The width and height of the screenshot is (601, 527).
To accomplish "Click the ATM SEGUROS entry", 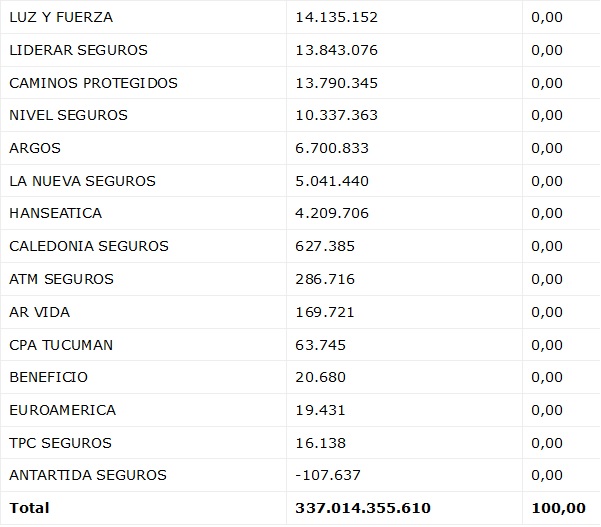I will coord(61,279).
